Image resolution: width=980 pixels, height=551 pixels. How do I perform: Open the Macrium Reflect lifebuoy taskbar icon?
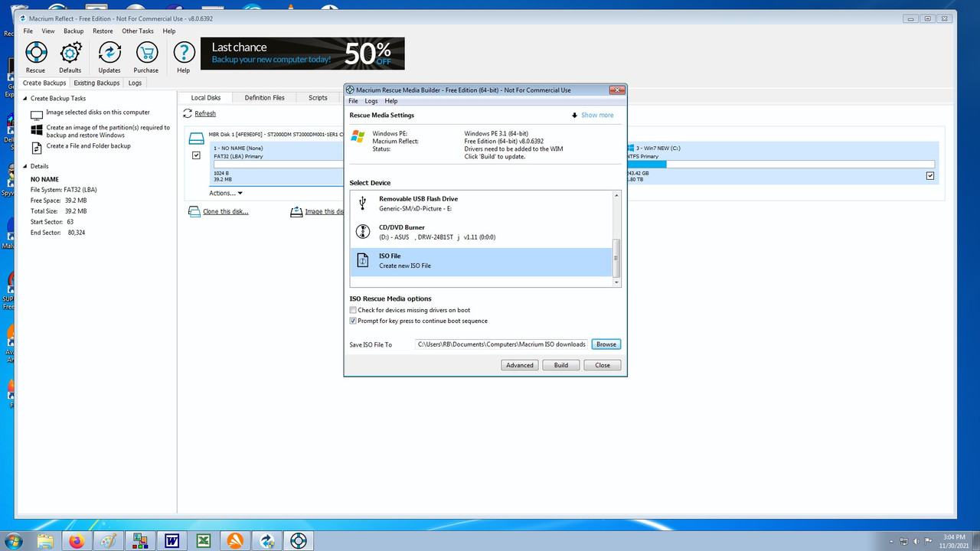(x=298, y=541)
